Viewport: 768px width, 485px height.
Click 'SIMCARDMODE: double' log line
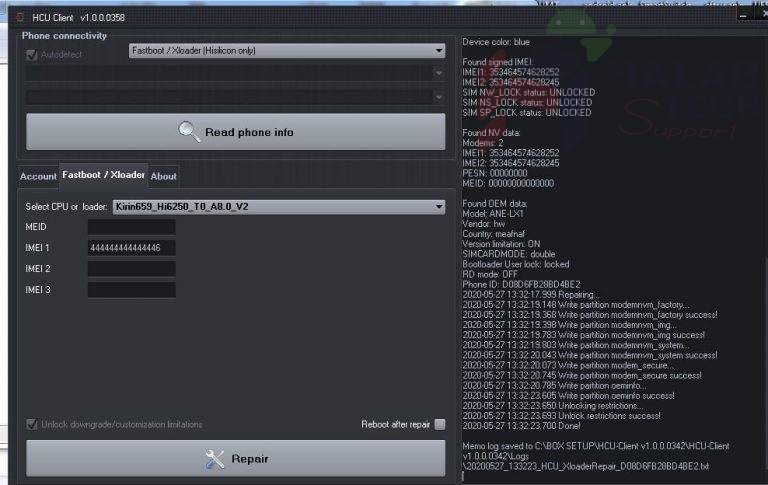point(509,254)
